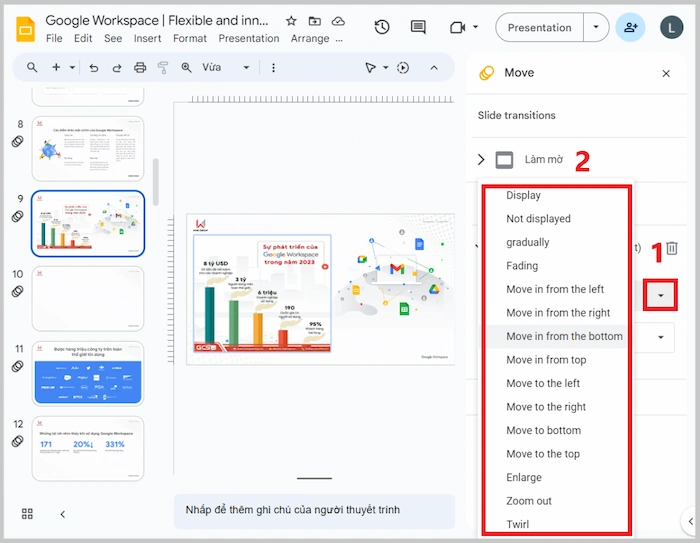Click the search menus magnifier icon
Viewport: 700px width, 543px height.
32,67
